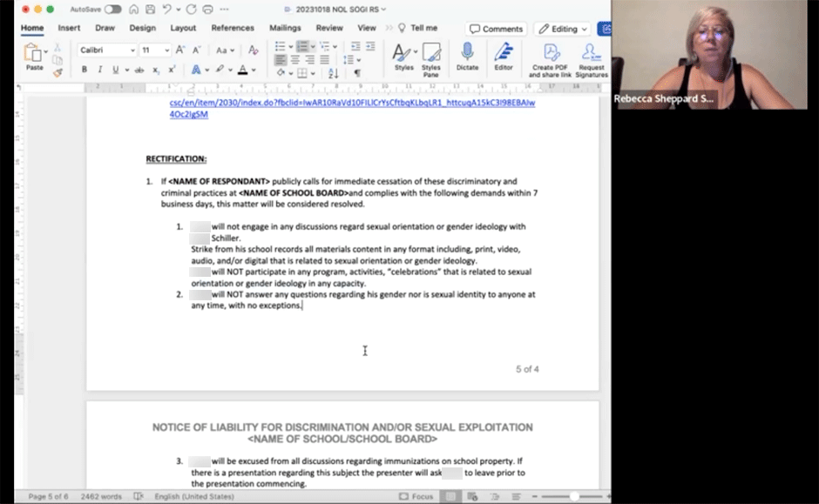Increase paragraph indent
This screenshot has height=504, width=819.
(370, 46)
